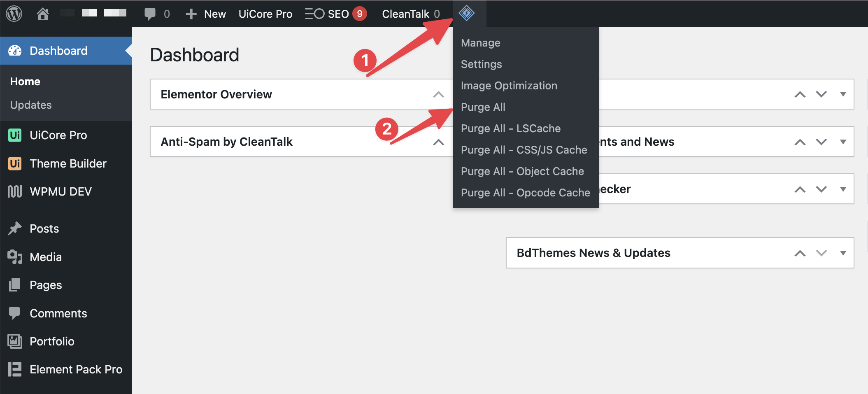Click the Element Pack Pro icon
The height and width of the screenshot is (394, 868).
pyautogui.click(x=15, y=369)
